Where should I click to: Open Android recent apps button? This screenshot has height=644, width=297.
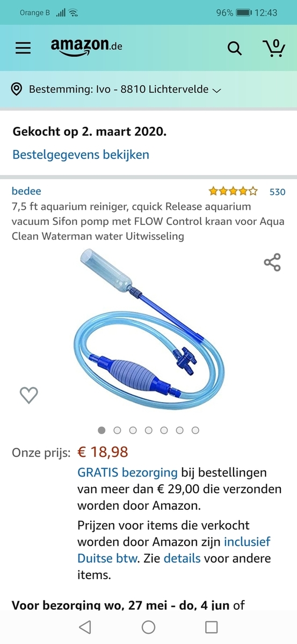coord(212,627)
